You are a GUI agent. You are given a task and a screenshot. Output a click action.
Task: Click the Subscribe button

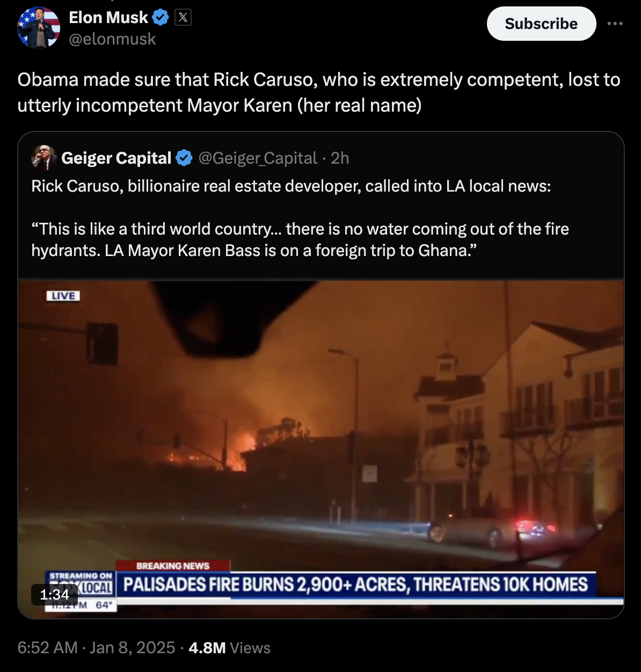point(541,24)
